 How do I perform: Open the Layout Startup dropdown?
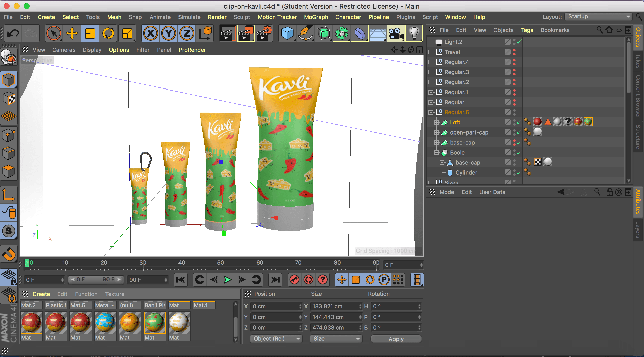tap(599, 17)
